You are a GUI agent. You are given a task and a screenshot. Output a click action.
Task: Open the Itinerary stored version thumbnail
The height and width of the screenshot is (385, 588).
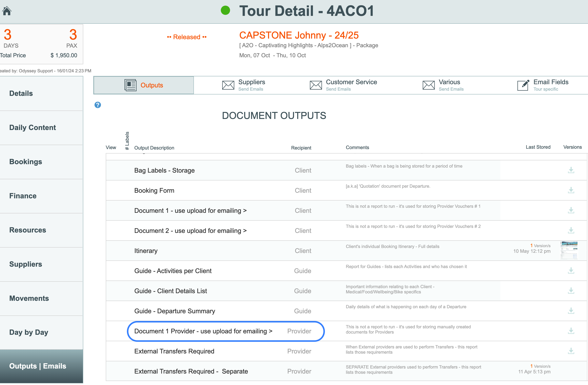point(569,251)
